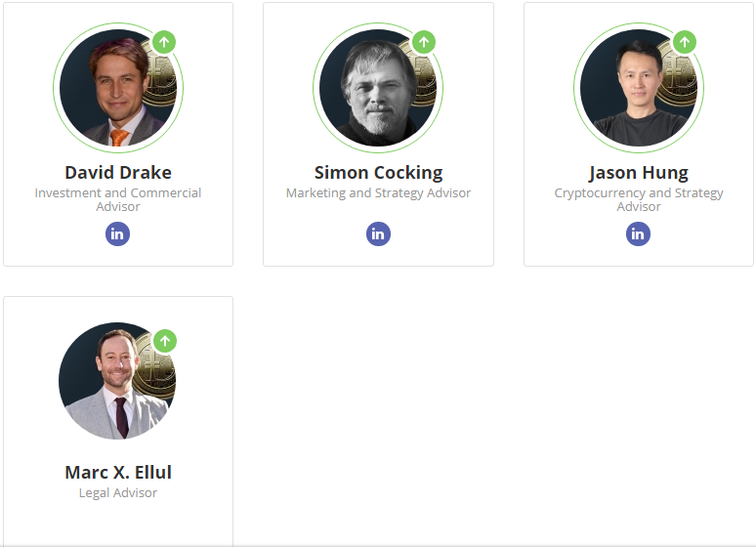Click the Legal Advisor text

click(x=118, y=493)
